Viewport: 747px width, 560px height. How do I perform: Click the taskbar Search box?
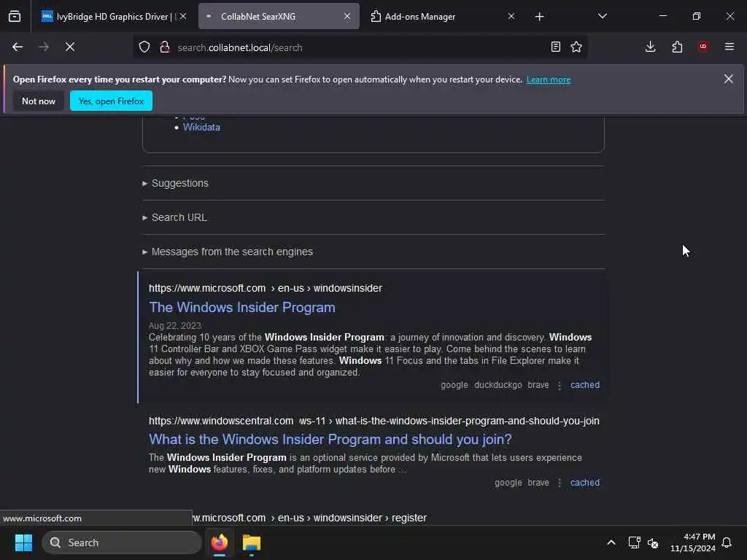pos(122,542)
